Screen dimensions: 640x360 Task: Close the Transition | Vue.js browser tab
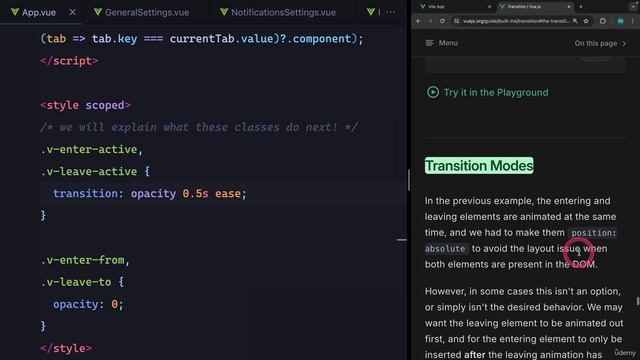569,7
